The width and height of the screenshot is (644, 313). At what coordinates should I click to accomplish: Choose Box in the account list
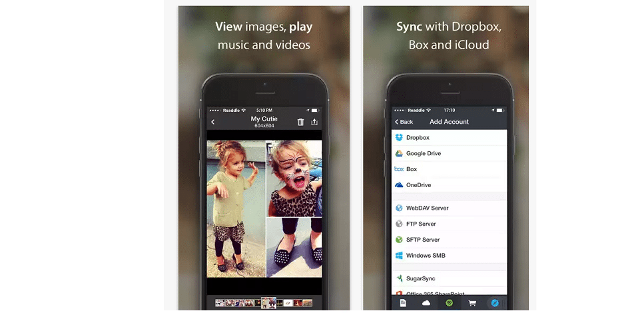tap(449, 169)
